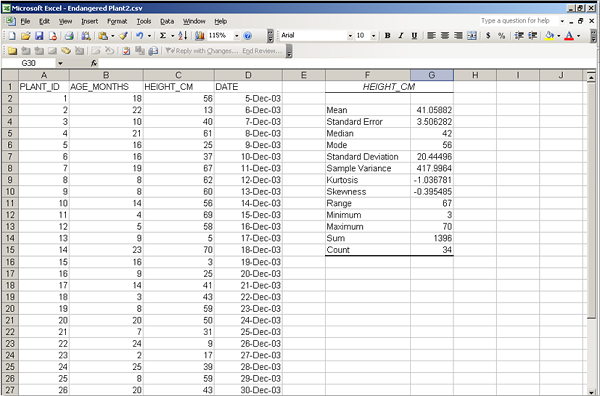Open the Chart Wizard
The width and height of the screenshot is (600, 396).
coord(199,36)
